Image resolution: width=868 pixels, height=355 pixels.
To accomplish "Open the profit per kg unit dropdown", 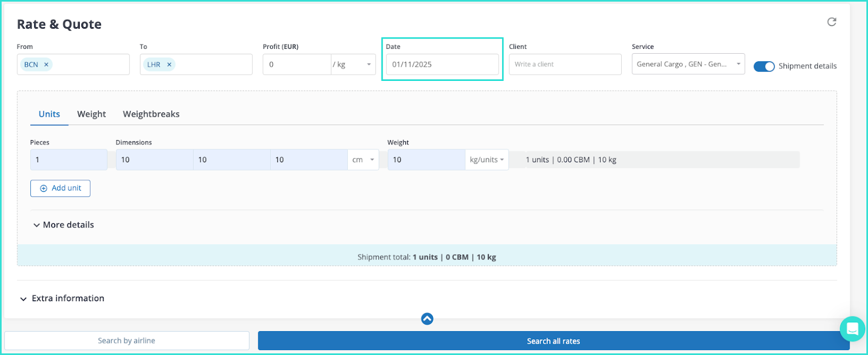I will pos(353,65).
